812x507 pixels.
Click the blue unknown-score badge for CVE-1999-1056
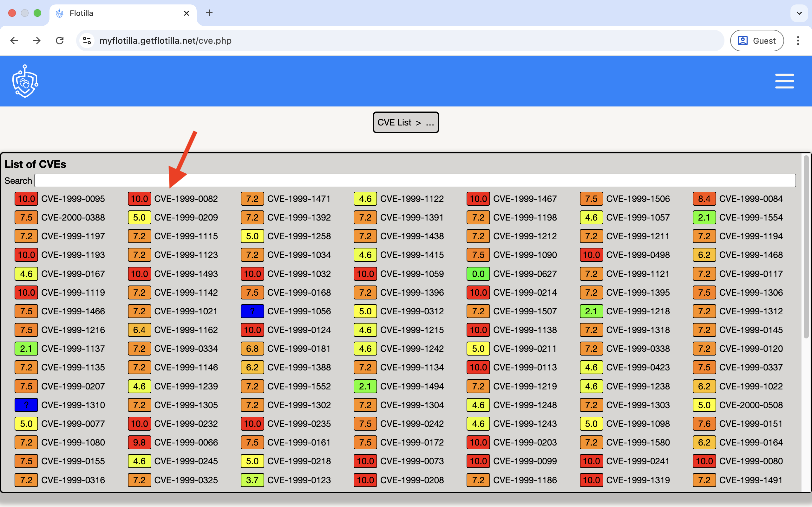coord(252,311)
